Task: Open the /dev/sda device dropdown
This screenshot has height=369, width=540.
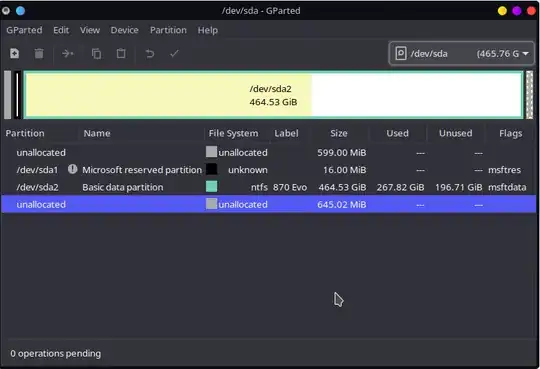Action: (x=461, y=53)
